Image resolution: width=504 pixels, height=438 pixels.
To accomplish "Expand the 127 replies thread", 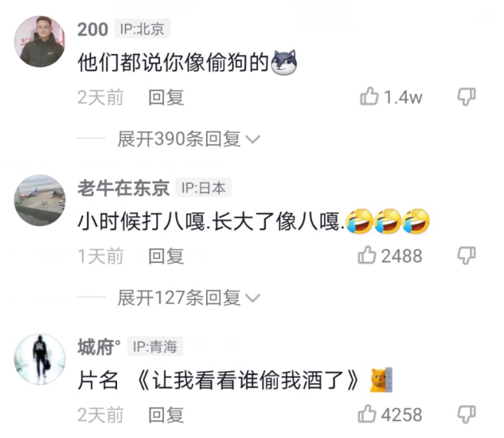I will pyautogui.click(x=189, y=298).
